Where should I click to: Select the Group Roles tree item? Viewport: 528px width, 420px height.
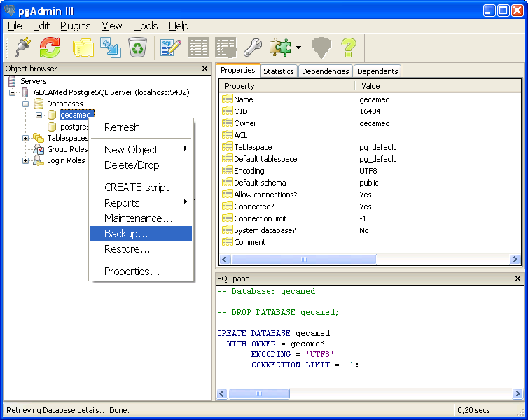[x=67, y=149]
